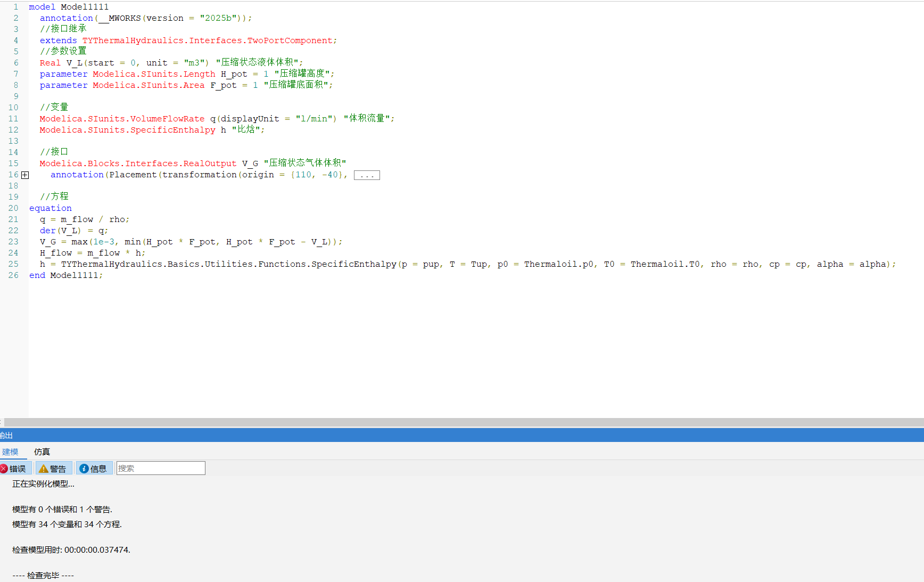Screen dimensions: 924x582
Task: Expand the folded annotation on line 16
Action: click(25, 175)
